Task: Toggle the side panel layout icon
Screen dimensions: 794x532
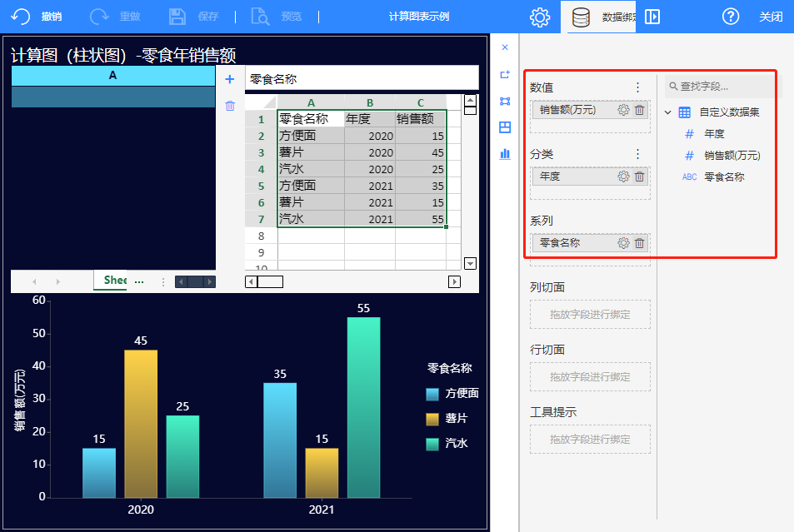Action: coord(652,17)
